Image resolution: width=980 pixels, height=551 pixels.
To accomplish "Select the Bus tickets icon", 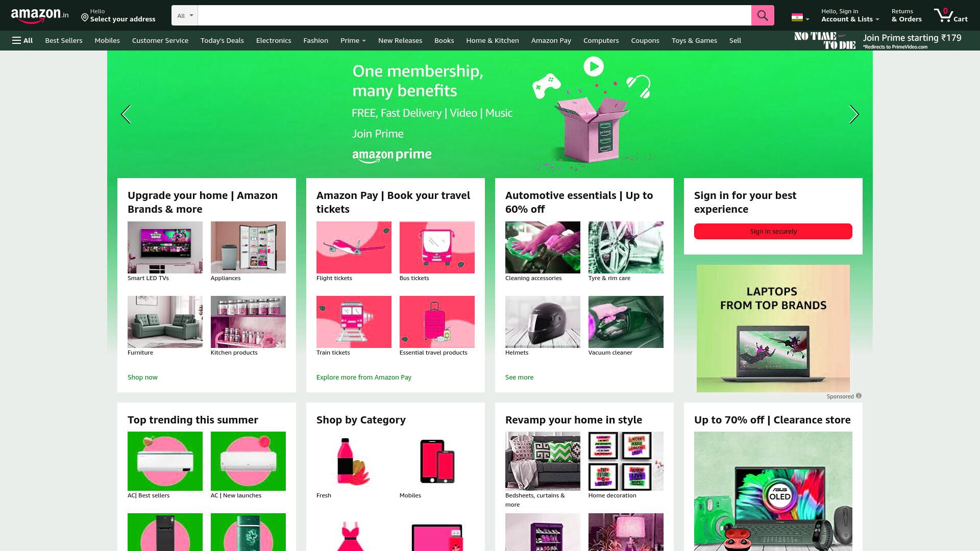I will [437, 247].
